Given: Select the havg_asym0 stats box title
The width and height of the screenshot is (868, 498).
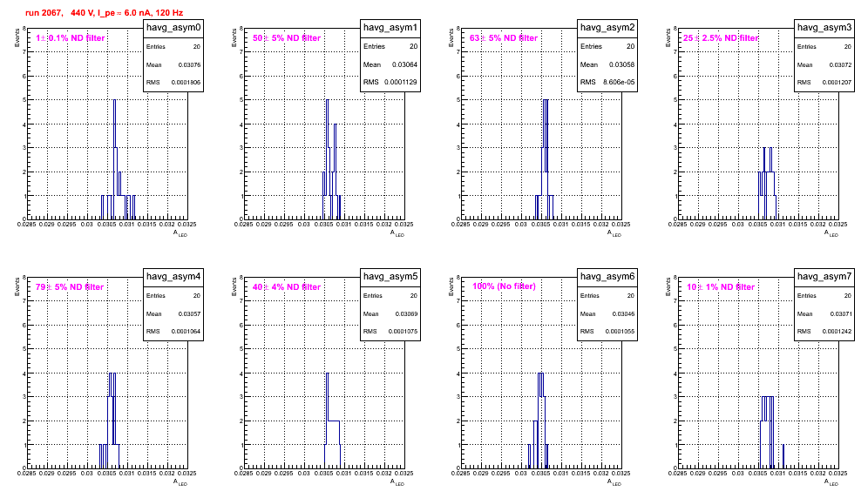Looking at the screenshot, I should click(173, 27).
